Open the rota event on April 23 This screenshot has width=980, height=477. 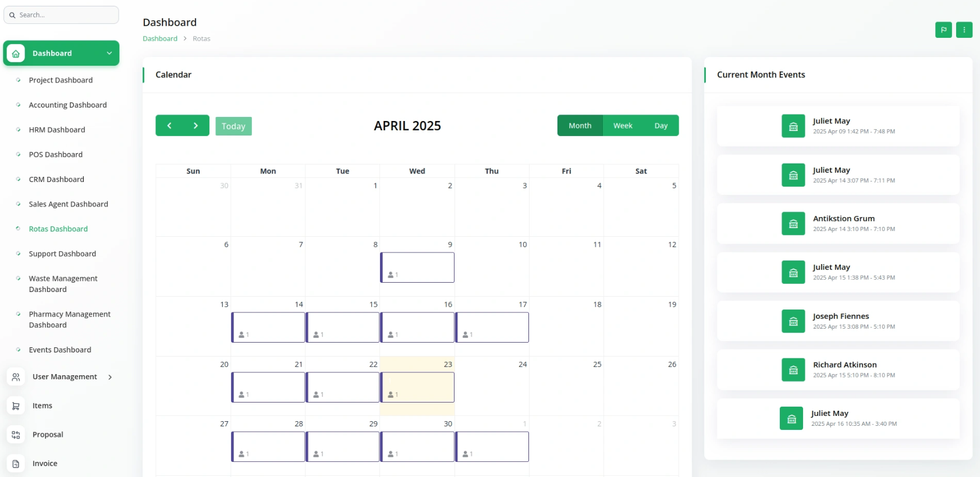coord(417,387)
